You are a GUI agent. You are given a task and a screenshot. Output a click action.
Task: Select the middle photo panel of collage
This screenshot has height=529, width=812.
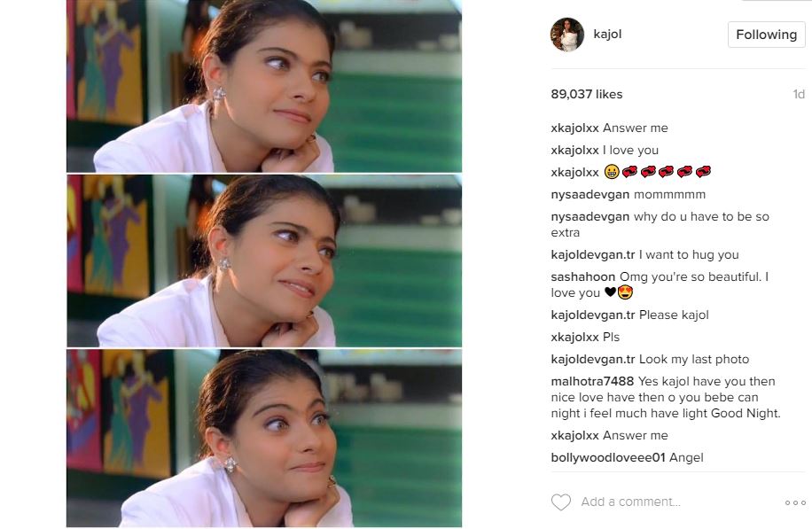click(264, 261)
